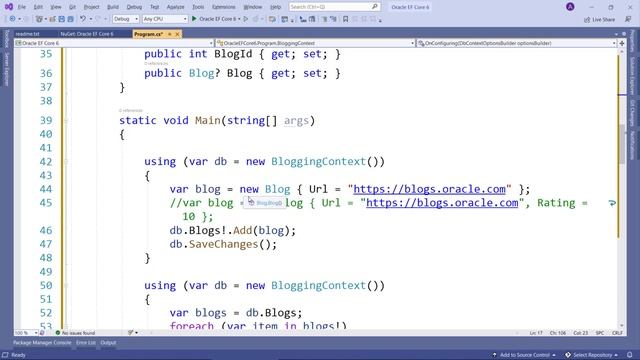Open the View menu
Viewport: 640px width, 360px height.
click(x=56, y=7)
